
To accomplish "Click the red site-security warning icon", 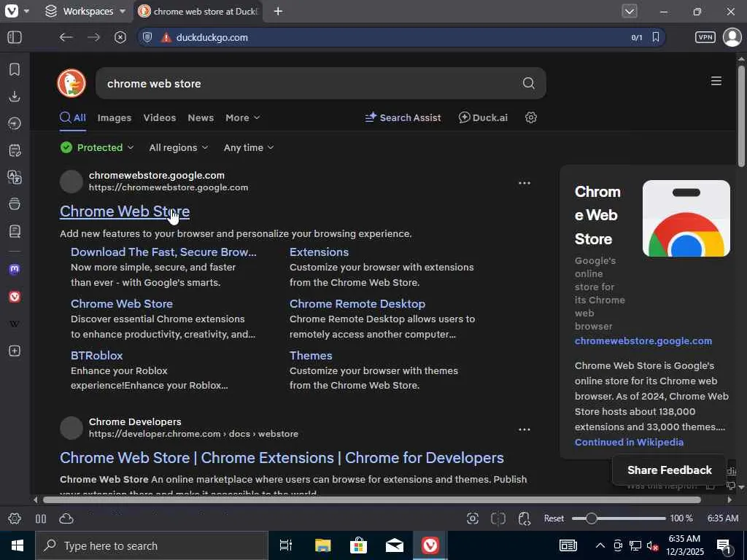I will coord(166,38).
